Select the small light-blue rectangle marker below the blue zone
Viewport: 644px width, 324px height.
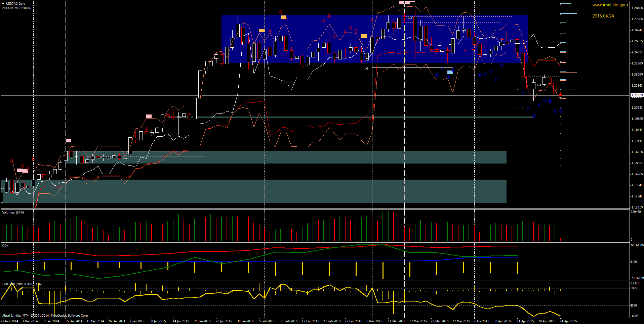450,72
